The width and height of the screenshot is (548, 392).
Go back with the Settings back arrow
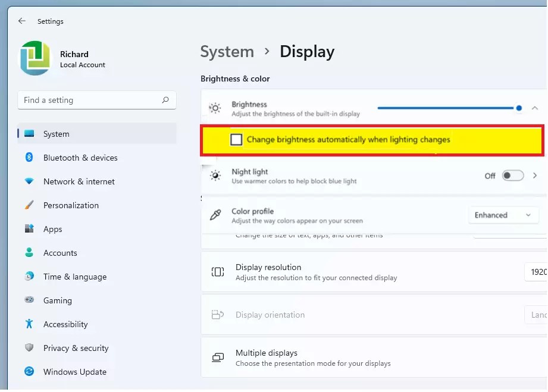[x=21, y=21]
